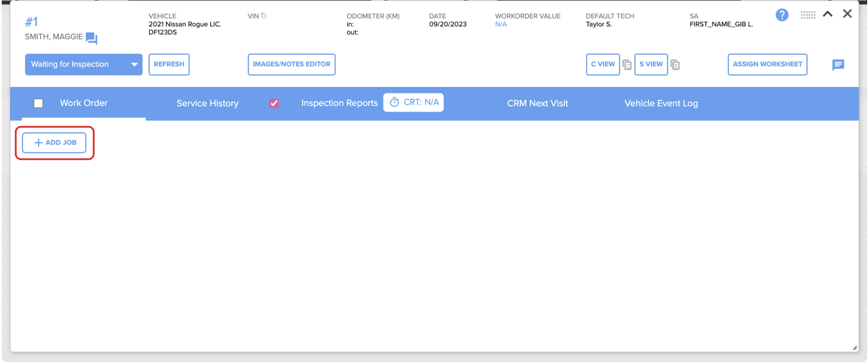
Task: Click ASSIGN WORKSHEET button
Action: tap(767, 65)
